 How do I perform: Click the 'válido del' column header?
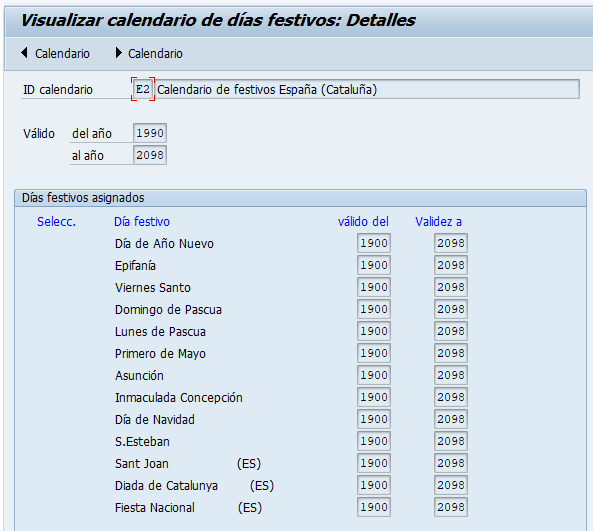[x=363, y=222]
